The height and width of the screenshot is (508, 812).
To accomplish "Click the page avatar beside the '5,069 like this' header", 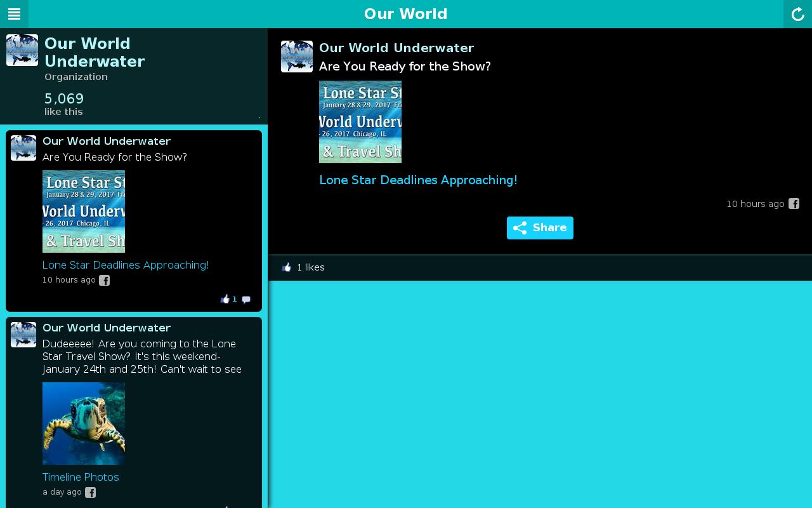I will [x=22, y=50].
